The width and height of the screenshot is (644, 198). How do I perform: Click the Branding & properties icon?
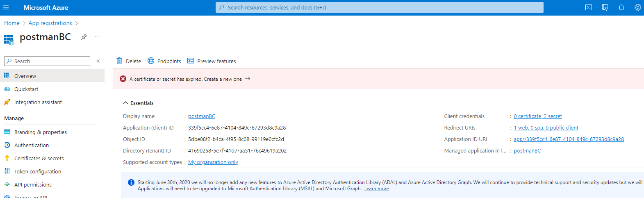tap(7, 132)
